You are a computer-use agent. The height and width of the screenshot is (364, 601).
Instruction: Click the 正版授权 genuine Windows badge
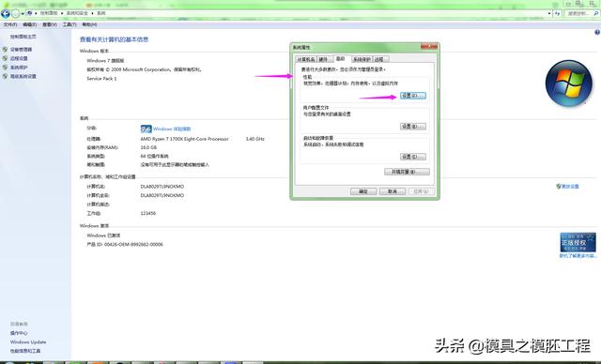(578, 242)
